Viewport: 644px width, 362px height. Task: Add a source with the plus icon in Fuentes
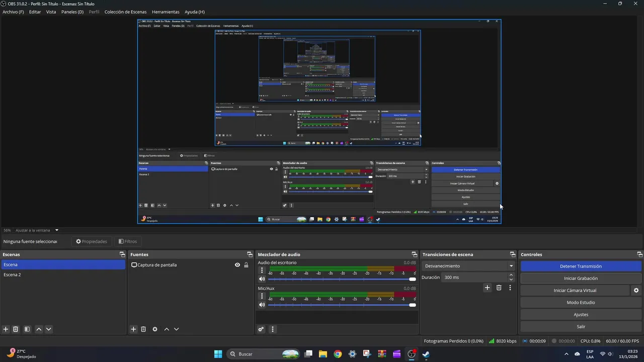(x=133, y=329)
